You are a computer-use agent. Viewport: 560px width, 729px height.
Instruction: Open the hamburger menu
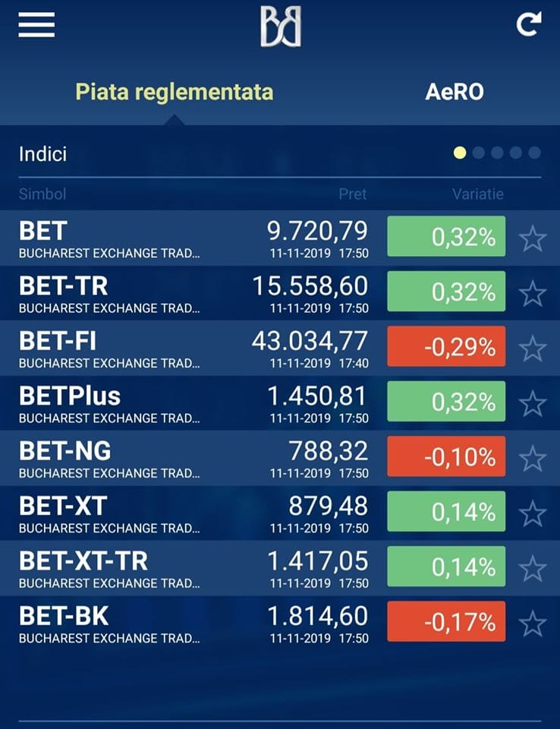pyautogui.click(x=36, y=24)
